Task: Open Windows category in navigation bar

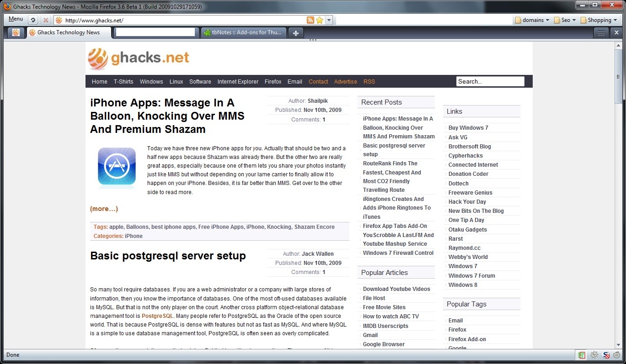Action: tap(151, 82)
